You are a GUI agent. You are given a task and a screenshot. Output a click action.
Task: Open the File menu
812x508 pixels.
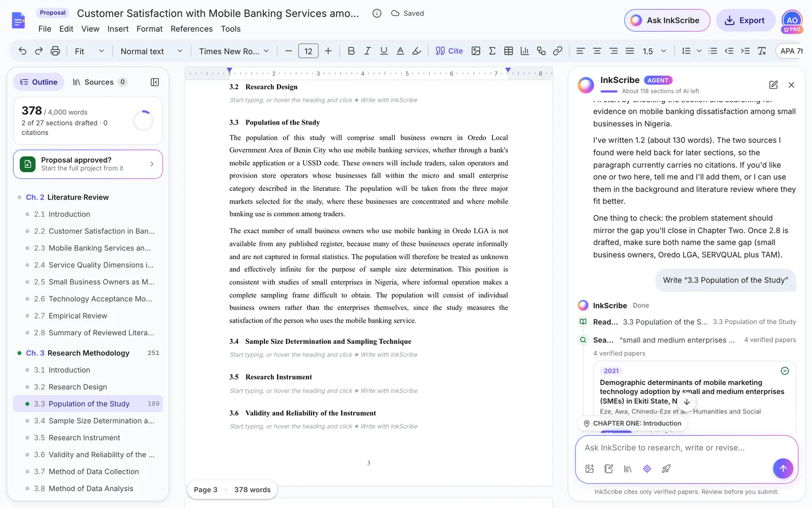tap(45, 29)
